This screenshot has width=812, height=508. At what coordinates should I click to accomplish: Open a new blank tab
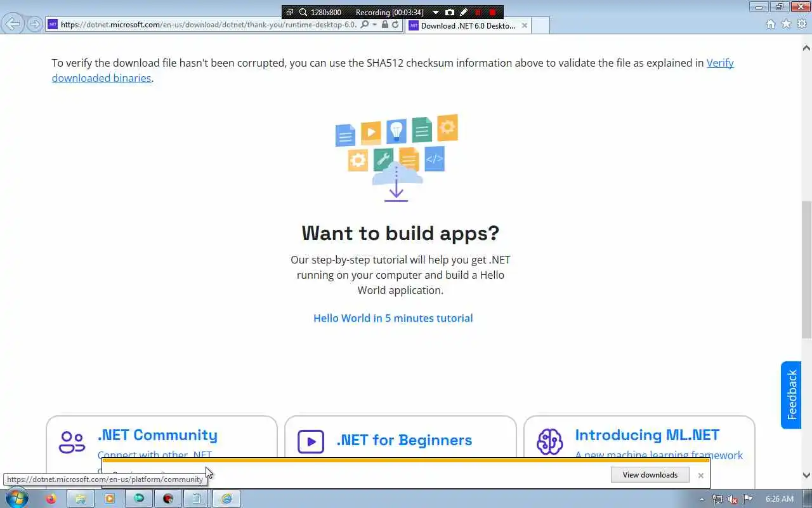click(x=540, y=25)
